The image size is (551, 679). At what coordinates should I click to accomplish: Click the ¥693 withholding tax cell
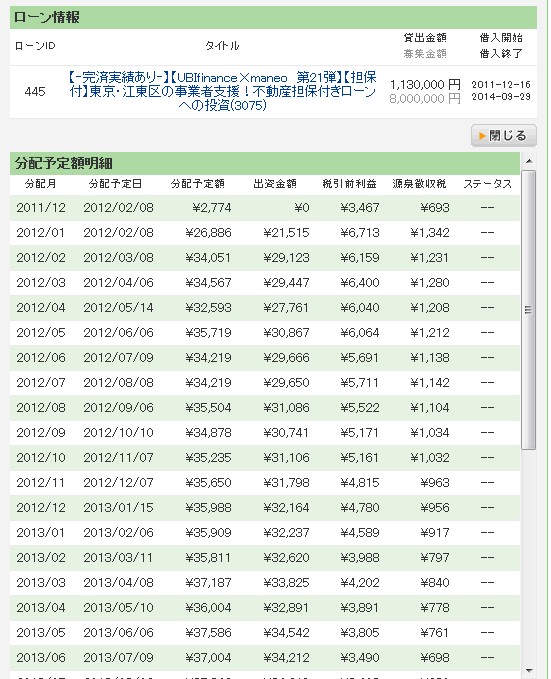click(435, 208)
